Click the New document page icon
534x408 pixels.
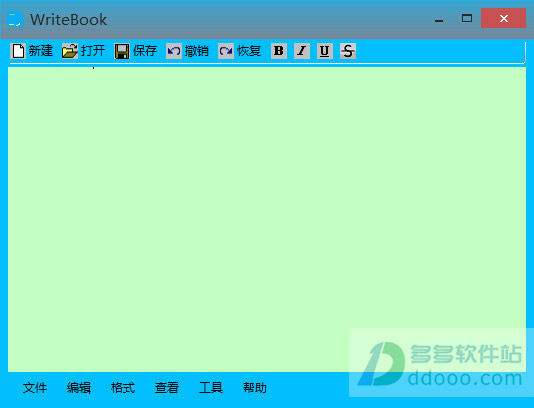[18, 51]
